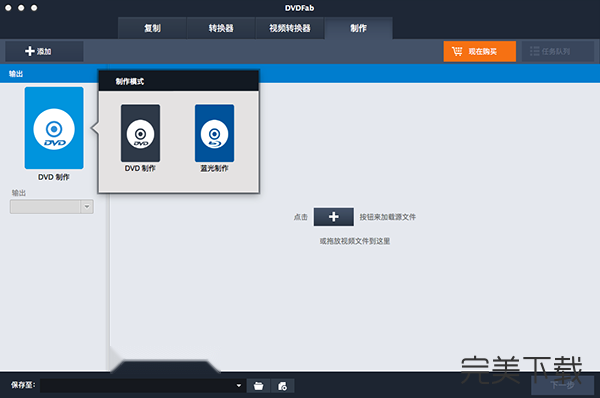This screenshot has height=398, width=600.
Task: Go to the 制作 tab
Action: click(x=359, y=28)
